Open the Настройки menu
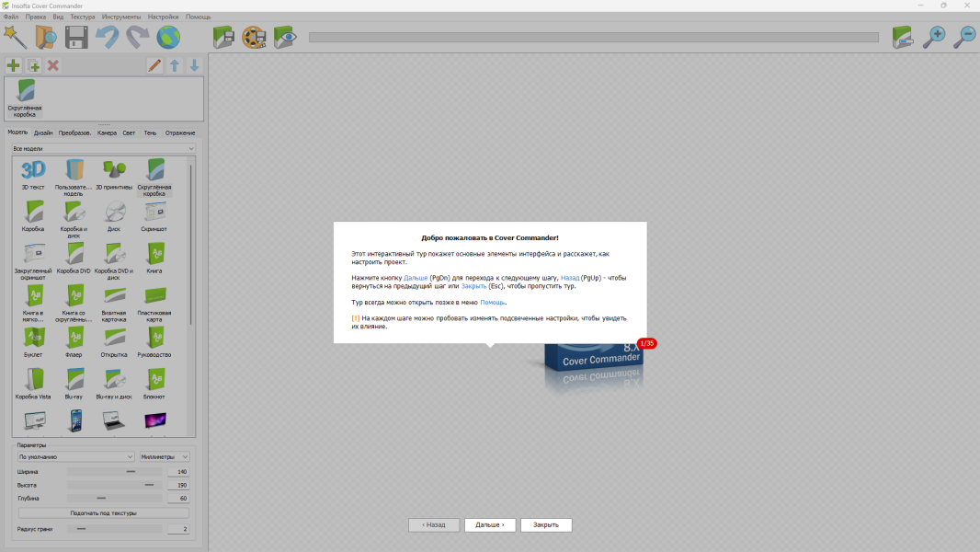980x552 pixels. pos(163,17)
